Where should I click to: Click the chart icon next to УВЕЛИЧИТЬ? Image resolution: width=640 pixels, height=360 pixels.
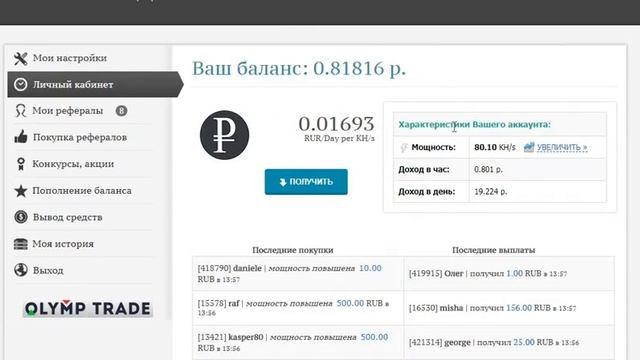pyautogui.click(x=529, y=147)
